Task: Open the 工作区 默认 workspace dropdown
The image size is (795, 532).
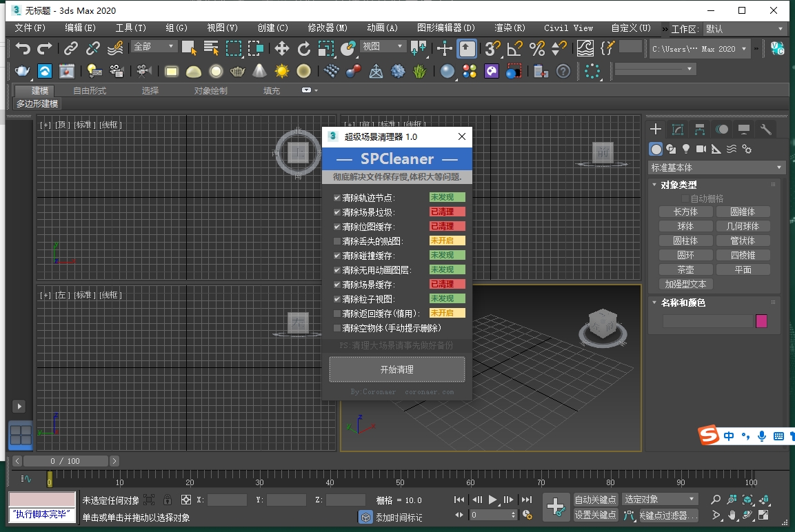Action: coord(744,29)
